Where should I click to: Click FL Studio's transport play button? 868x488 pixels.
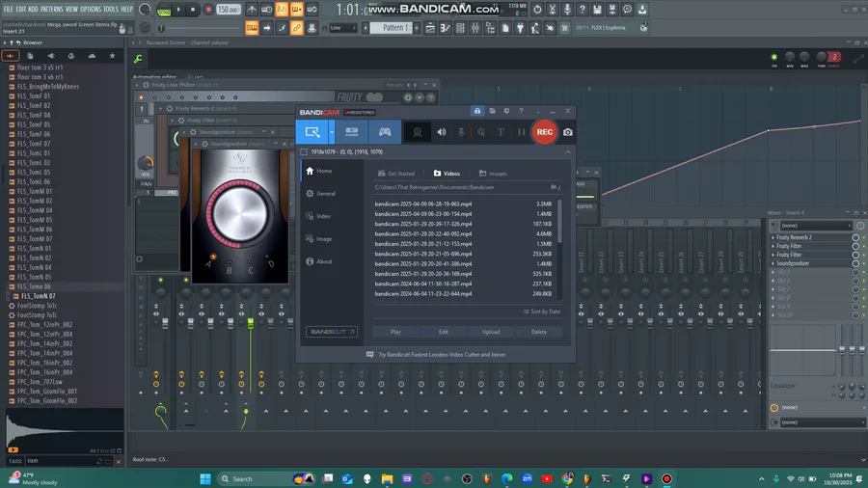point(178,10)
